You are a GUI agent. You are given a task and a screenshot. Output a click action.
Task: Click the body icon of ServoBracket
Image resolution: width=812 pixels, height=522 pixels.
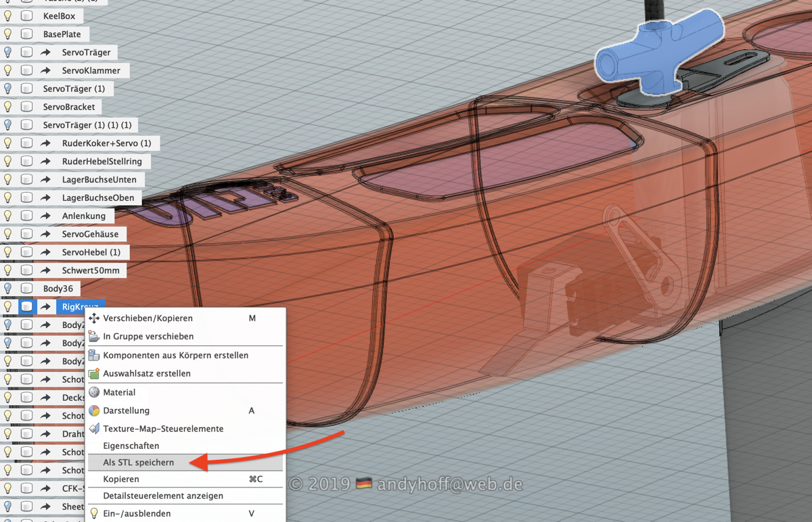click(x=27, y=107)
